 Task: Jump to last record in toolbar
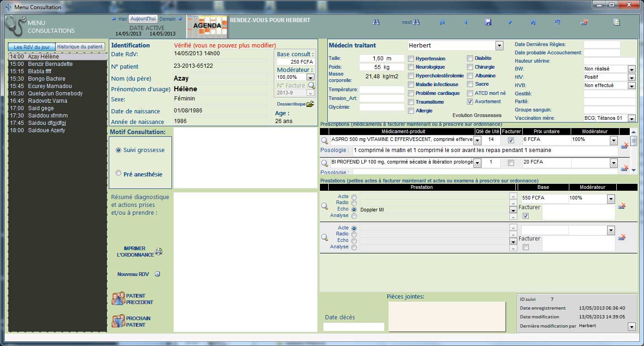click(533, 22)
